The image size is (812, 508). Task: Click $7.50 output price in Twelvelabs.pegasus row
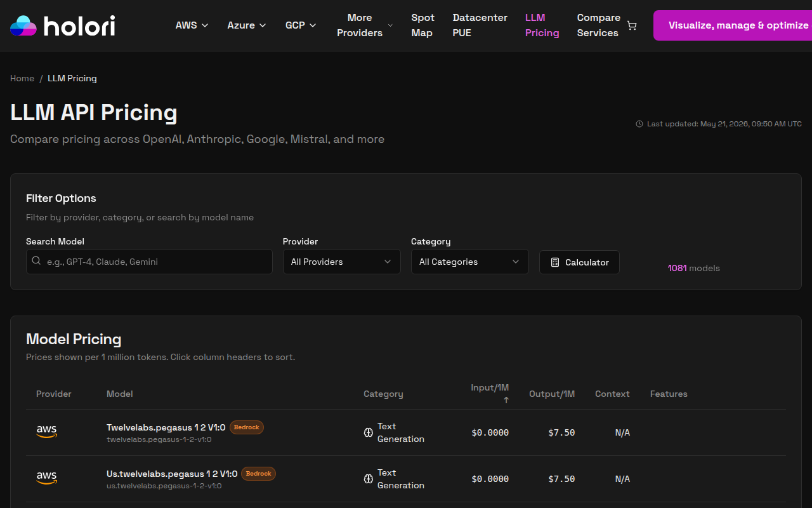(x=561, y=432)
